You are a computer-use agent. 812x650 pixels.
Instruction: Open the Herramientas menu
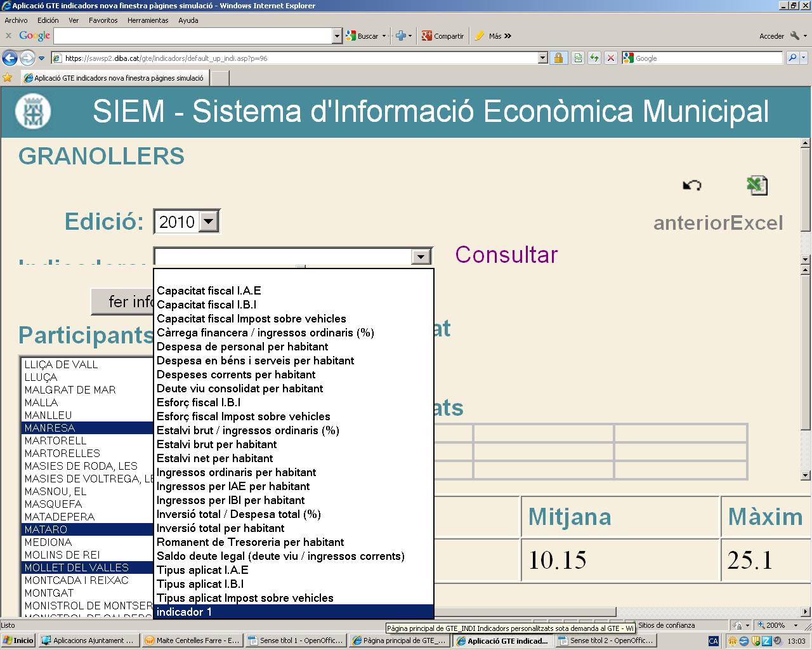(x=148, y=20)
